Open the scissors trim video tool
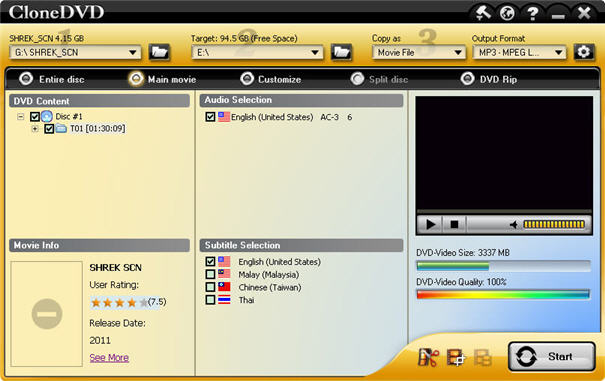This screenshot has width=605, height=381. pyautogui.click(x=428, y=357)
